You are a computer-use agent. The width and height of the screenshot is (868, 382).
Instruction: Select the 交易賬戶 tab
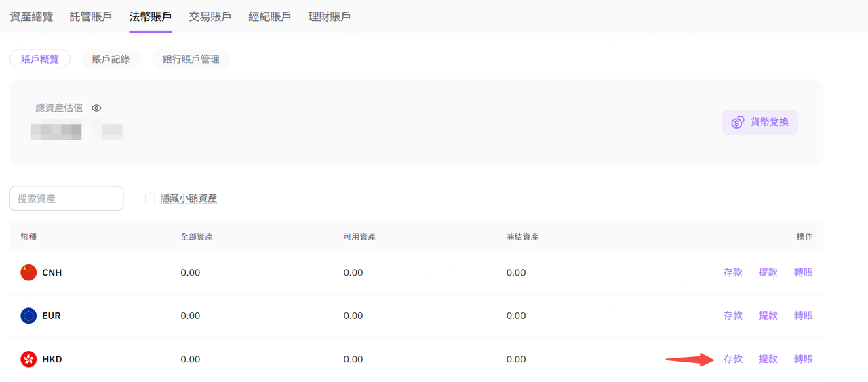[x=210, y=16]
